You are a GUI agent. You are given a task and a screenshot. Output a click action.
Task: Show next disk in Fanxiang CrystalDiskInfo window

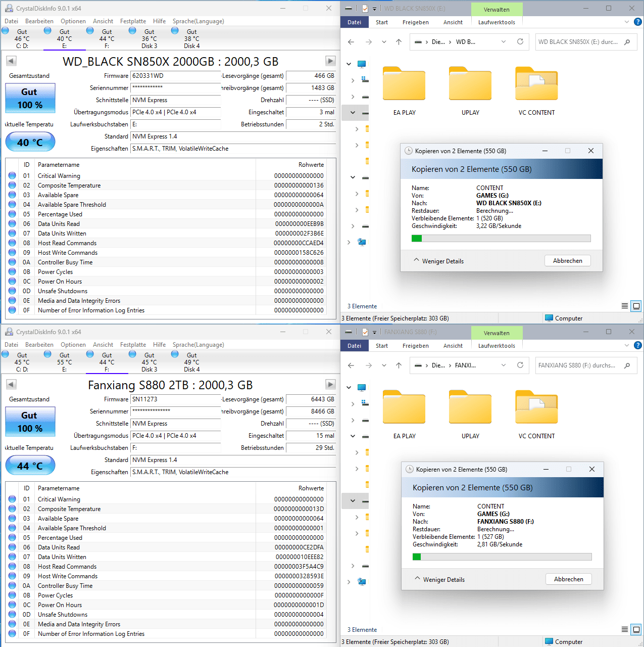[x=330, y=385]
